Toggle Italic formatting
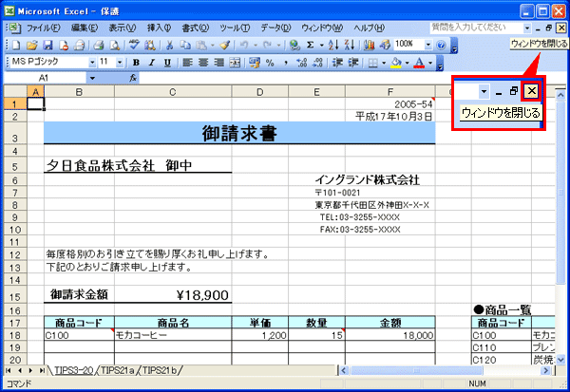570x392 pixels. tap(152, 63)
